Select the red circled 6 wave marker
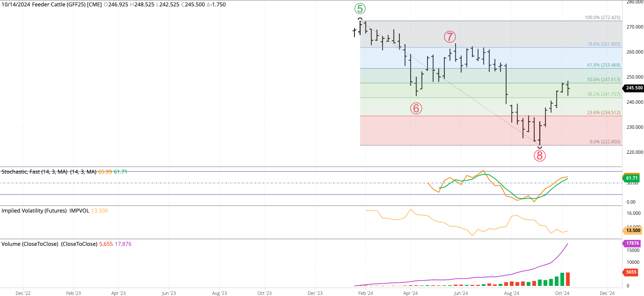644x296 pixels. tap(416, 109)
